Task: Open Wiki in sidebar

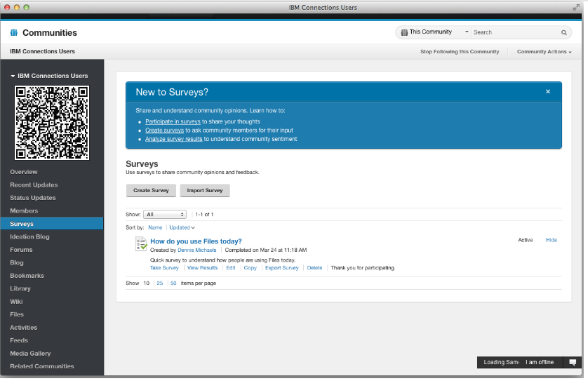Action: 16,302
